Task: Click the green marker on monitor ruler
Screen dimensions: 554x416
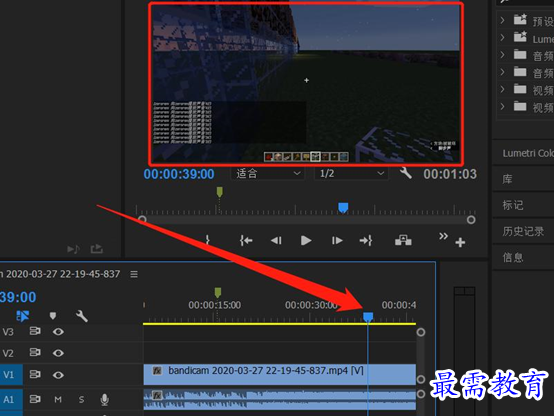Action: (219, 192)
